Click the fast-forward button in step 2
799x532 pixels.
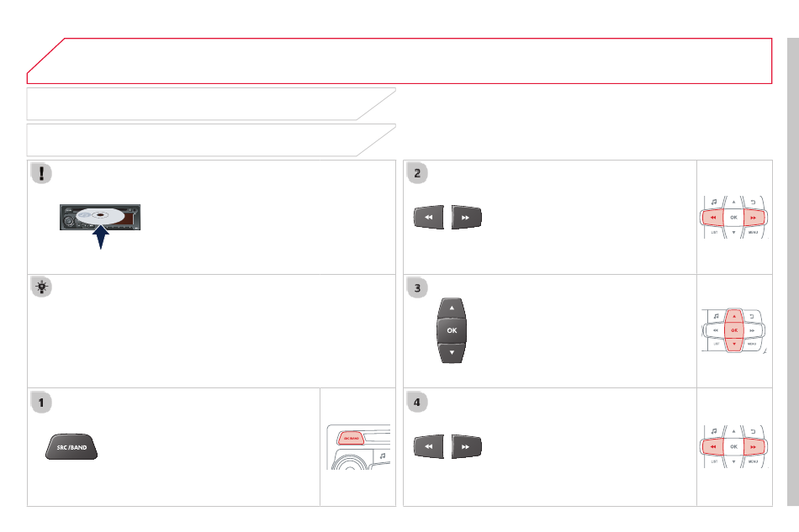466,218
